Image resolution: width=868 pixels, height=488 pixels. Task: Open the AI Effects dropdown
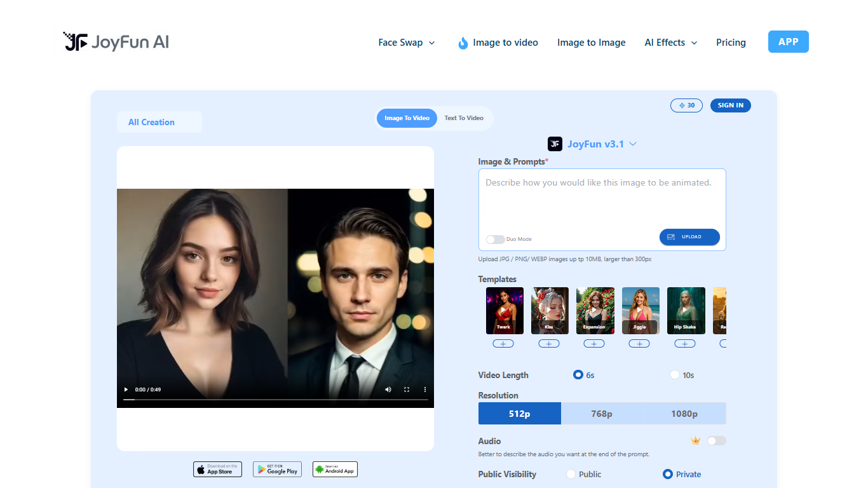670,43
